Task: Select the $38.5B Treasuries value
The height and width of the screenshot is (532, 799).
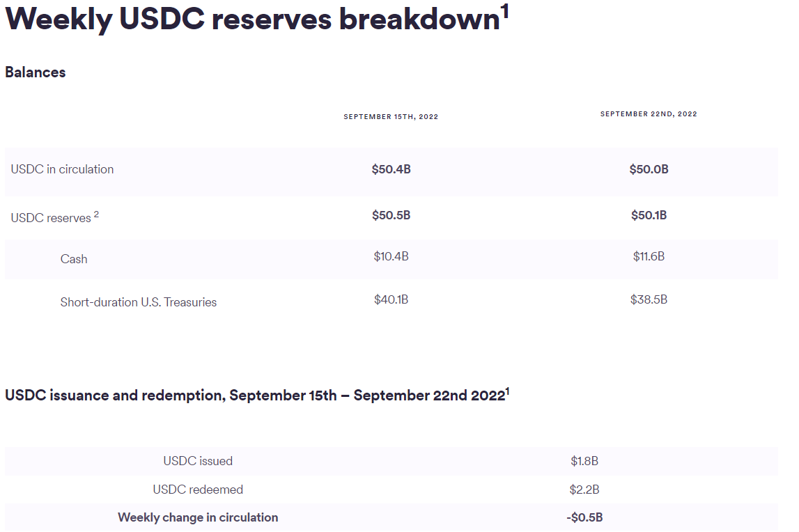Action: tap(649, 299)
